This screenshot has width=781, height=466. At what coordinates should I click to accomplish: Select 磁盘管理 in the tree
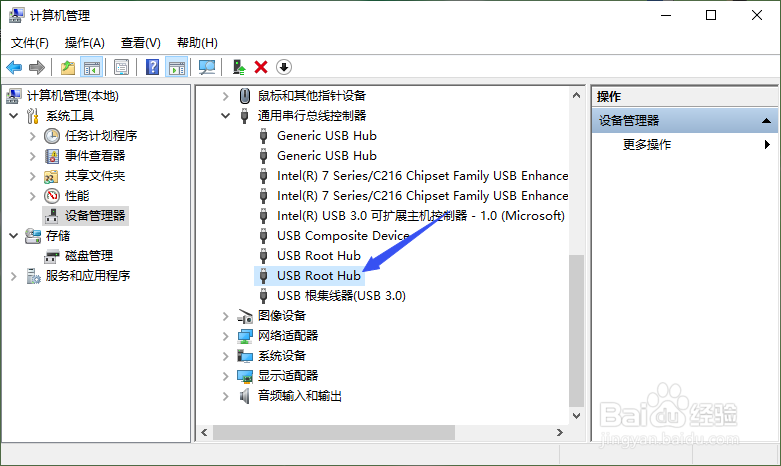click(x=89, y=256)
